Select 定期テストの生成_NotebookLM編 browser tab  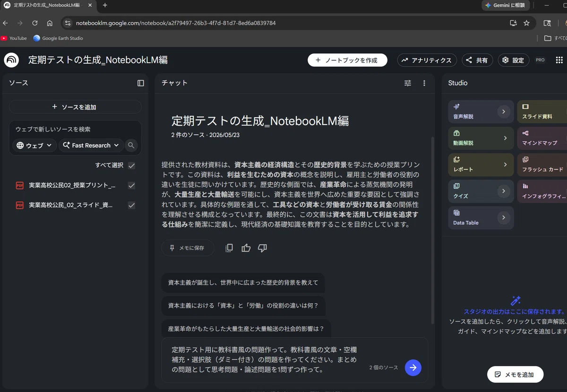47,5
